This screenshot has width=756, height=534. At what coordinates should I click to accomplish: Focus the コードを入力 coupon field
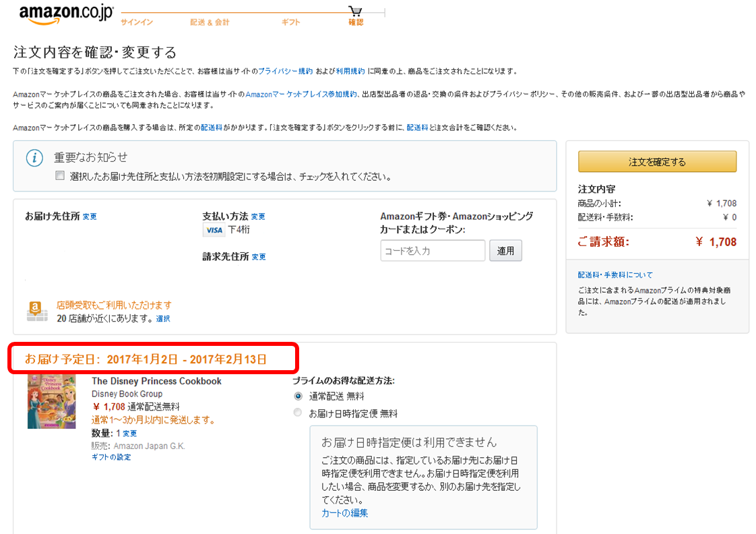(x=433, y=251)
